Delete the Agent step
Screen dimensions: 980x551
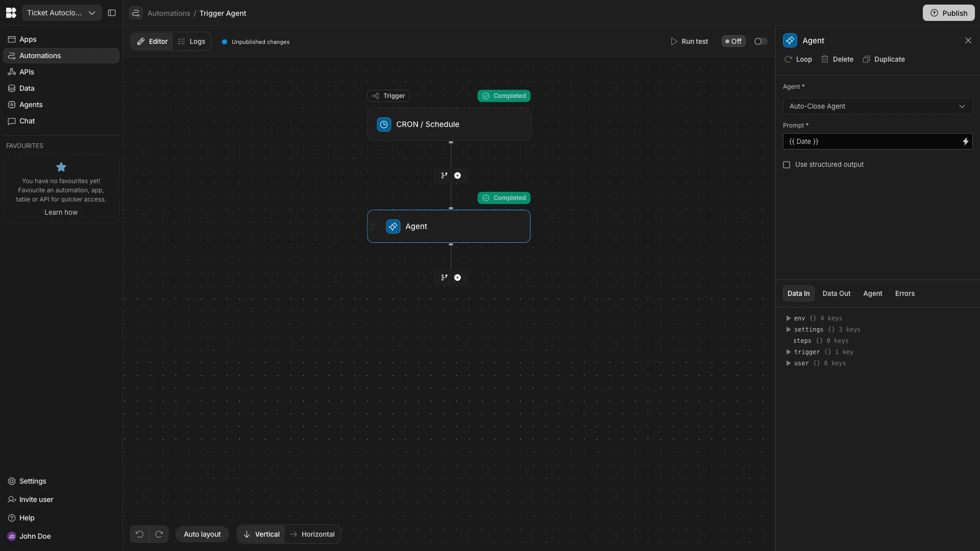tap(837, 59)
